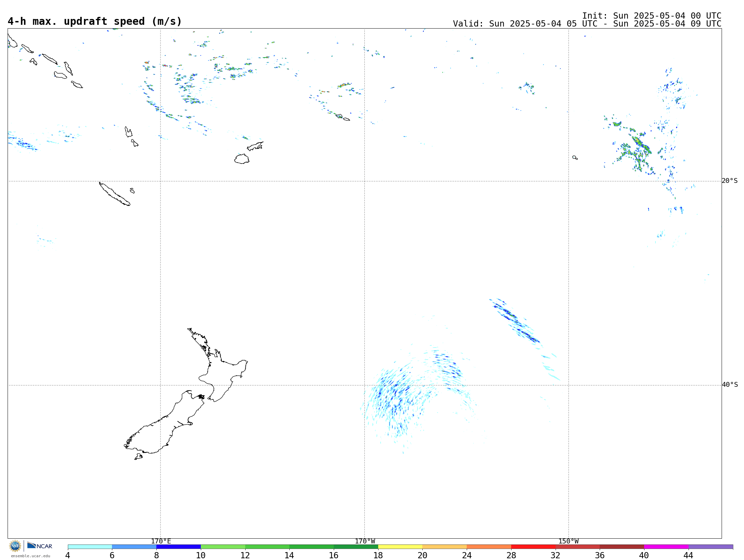Click the 170°E longitude label
Image resolution: width=744 pixels, height=560 pixels.
point(161,541)
